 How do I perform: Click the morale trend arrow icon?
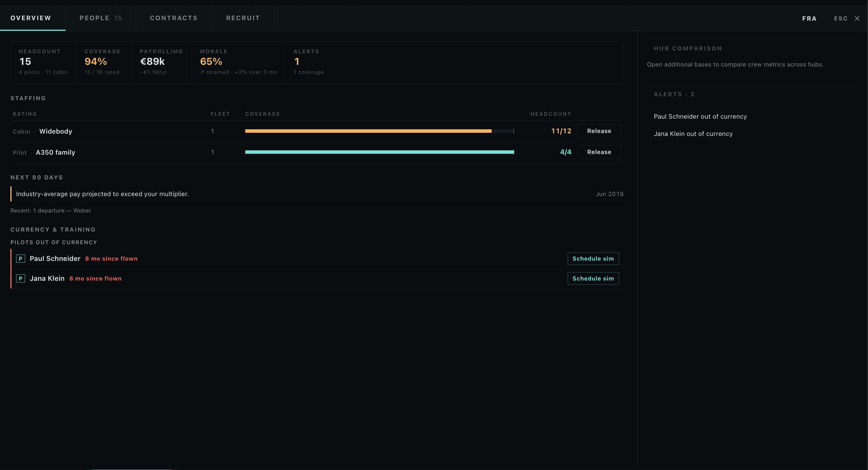[202, 72]
